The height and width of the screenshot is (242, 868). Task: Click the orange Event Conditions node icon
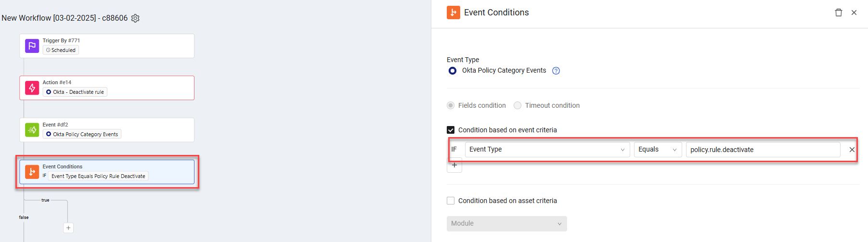point(32,172)
